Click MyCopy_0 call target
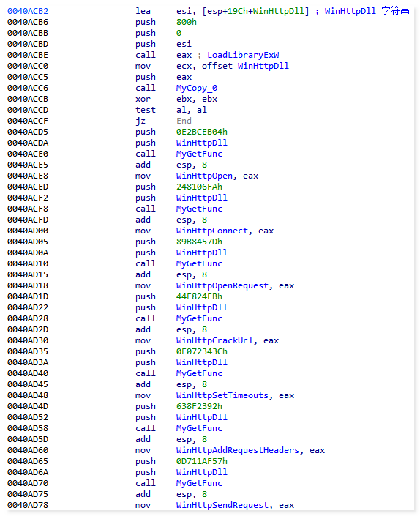420x516 pixels. click(197, 88)
